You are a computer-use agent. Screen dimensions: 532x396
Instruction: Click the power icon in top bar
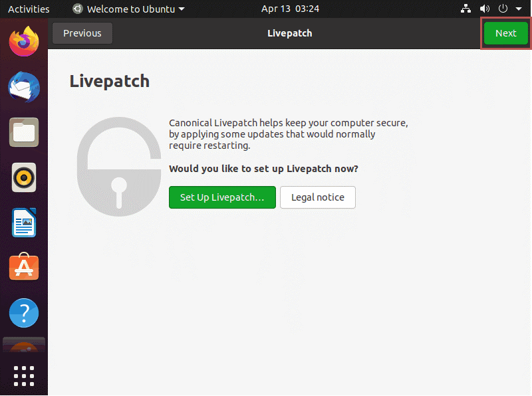(503, 9)
